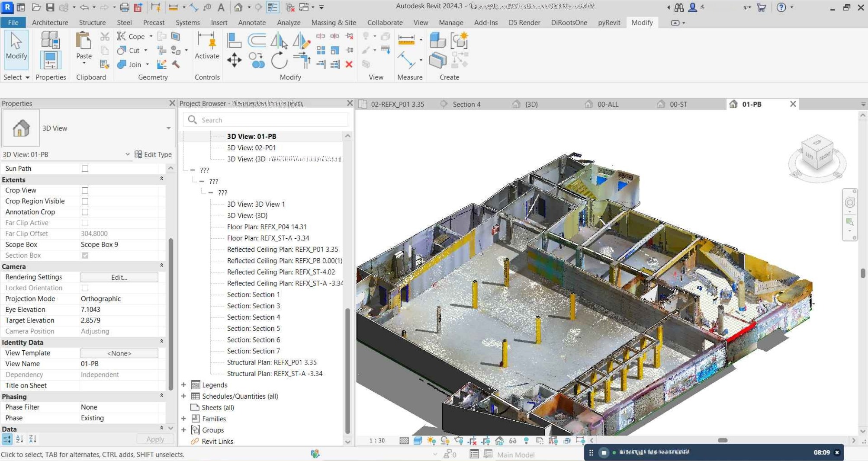Switch to the 00-ALL view tab

click(x=608, y=104)
